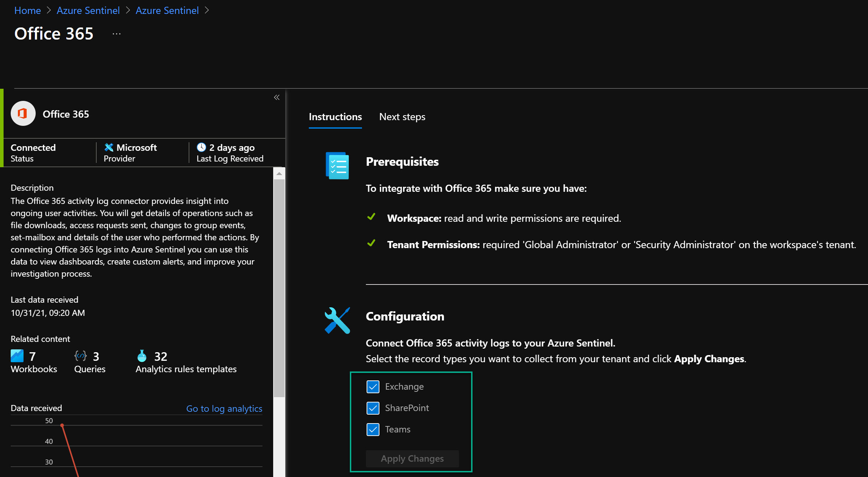
Task: Click the Apply Changes button
Action: 412,458
